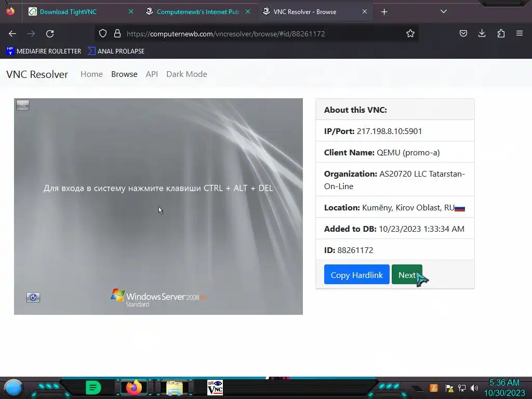The image size is (532, 399).
Task: Open the tracking protection shield icon
Action: (x=103, y=34)
